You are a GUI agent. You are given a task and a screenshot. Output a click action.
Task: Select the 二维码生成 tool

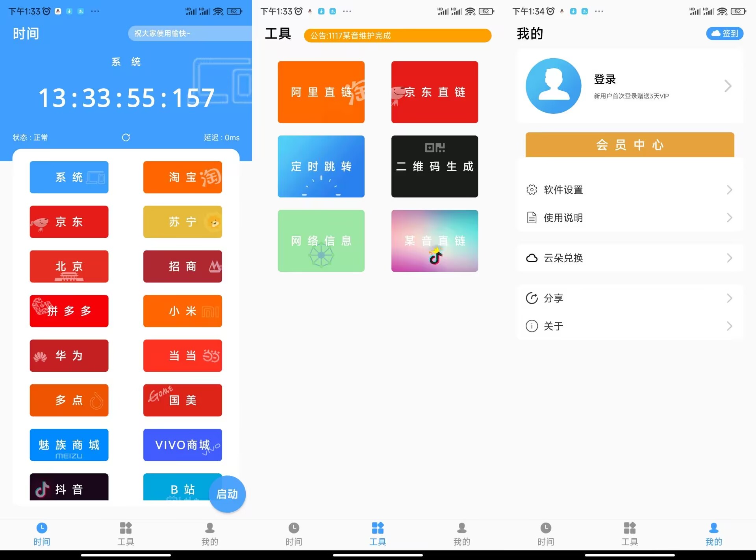[434, 166]
